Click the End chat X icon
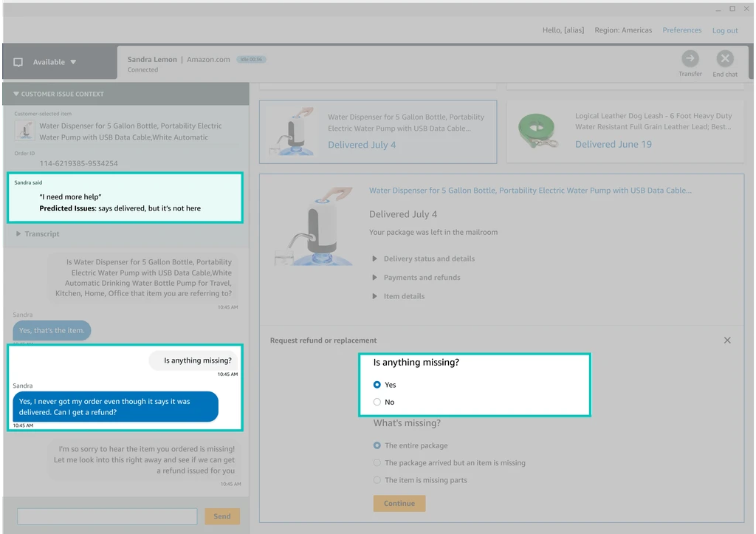The height and width of the screenshot is (534, 756). point(725,59)
